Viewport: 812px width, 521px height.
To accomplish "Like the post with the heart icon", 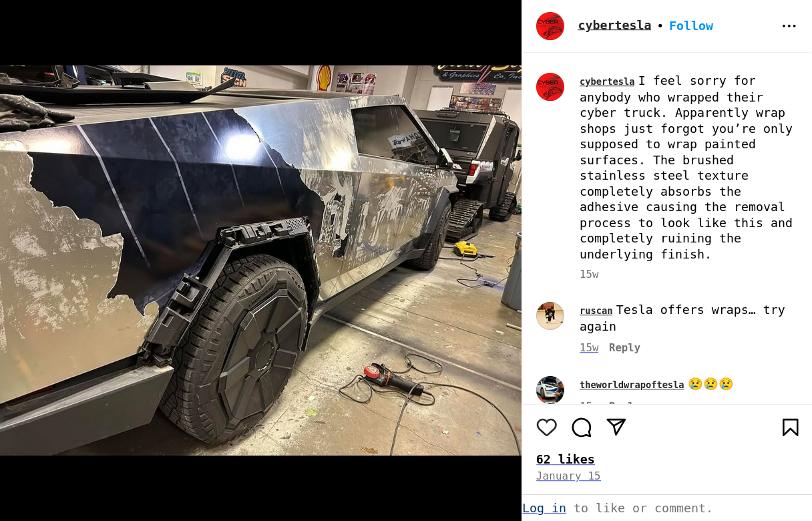I will coord(546,427).
